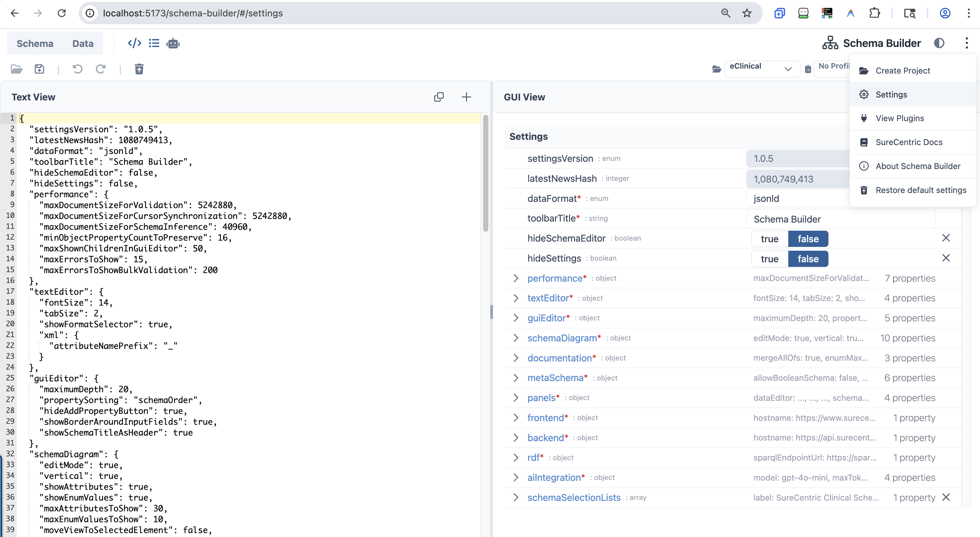
Task: Open the No Profile selector
Action: click(x=832, y=69)
